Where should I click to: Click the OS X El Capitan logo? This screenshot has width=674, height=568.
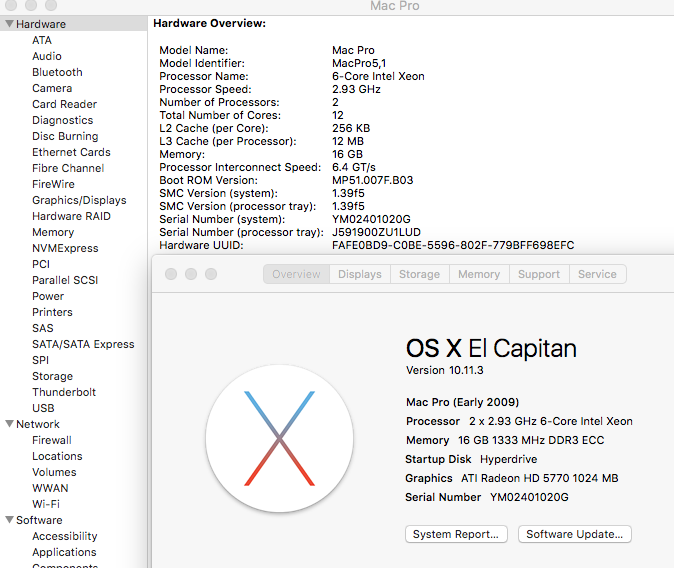[x=279, y=439]
